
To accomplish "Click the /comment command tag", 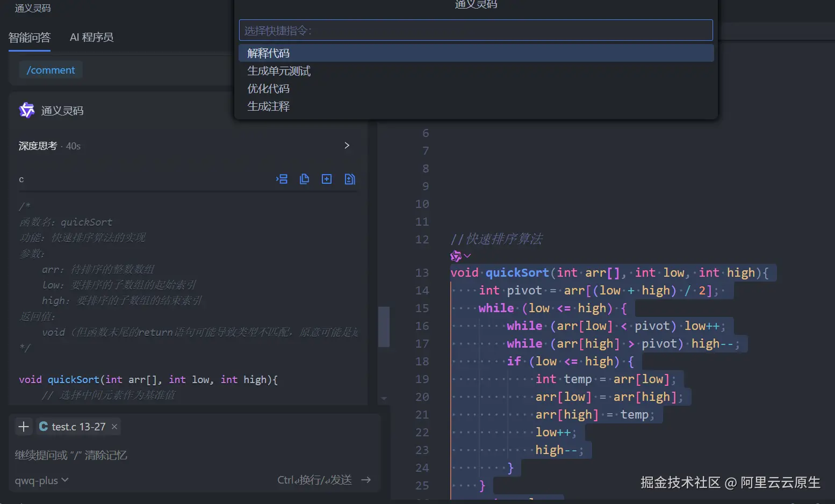I will click(51, 70).
